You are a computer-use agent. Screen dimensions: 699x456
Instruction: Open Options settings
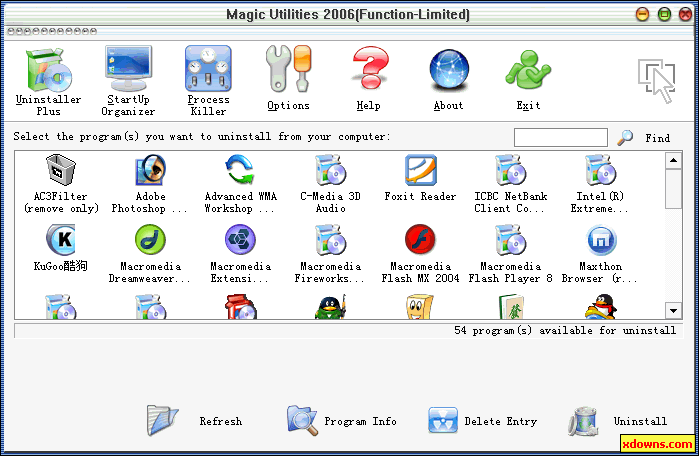[x=288, y=78]
